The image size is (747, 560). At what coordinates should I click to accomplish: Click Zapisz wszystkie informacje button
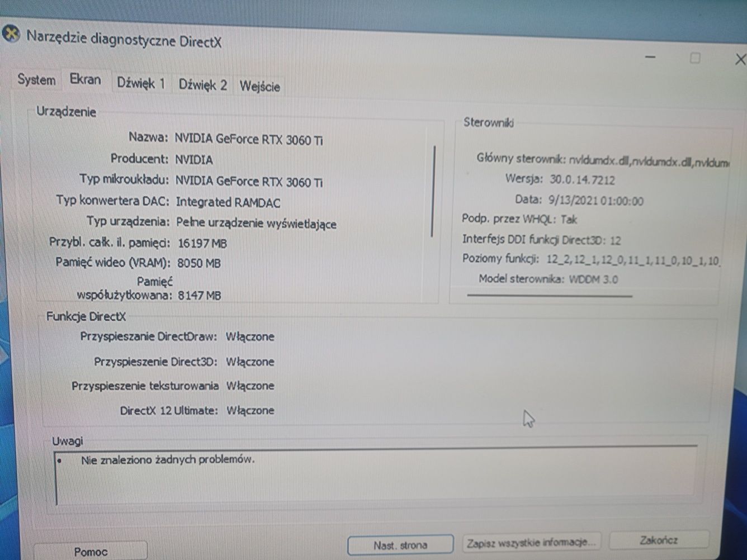(x=531, y=542)
